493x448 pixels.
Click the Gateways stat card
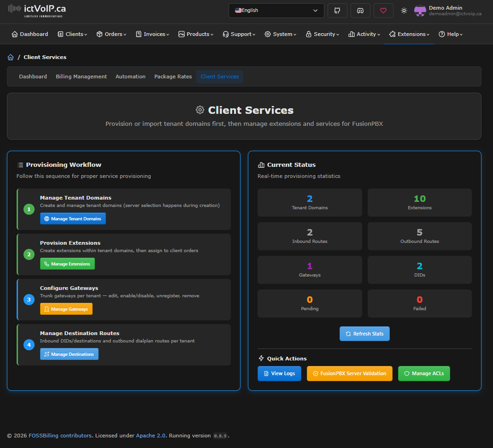coord(310,270)
